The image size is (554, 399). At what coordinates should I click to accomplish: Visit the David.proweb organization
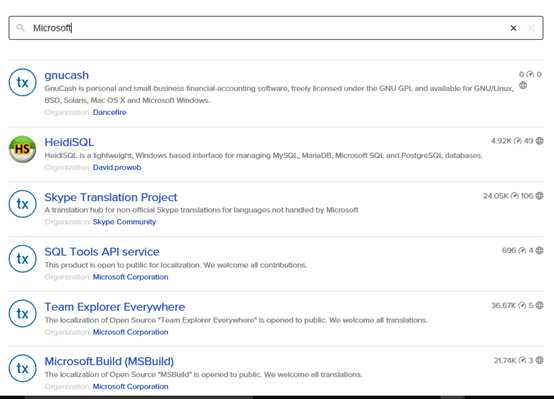pyautogui.click(x=117, y=167)
